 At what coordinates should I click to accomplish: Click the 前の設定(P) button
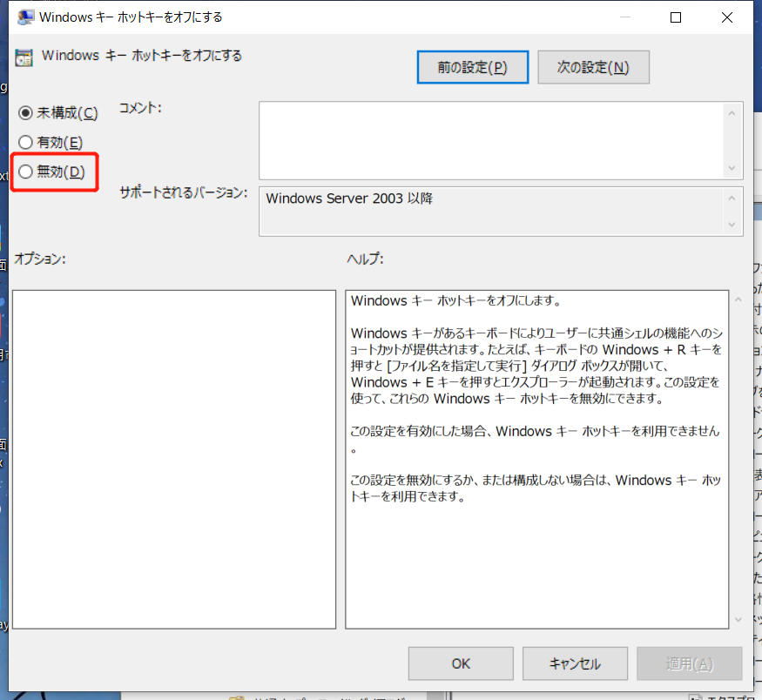[x=472, y=67]
